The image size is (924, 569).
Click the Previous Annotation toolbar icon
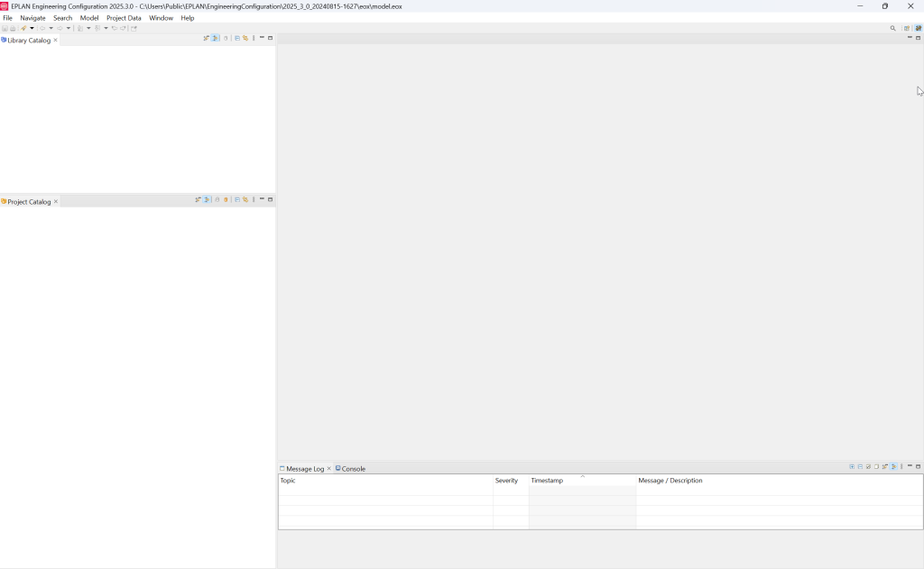pos(97,28)
